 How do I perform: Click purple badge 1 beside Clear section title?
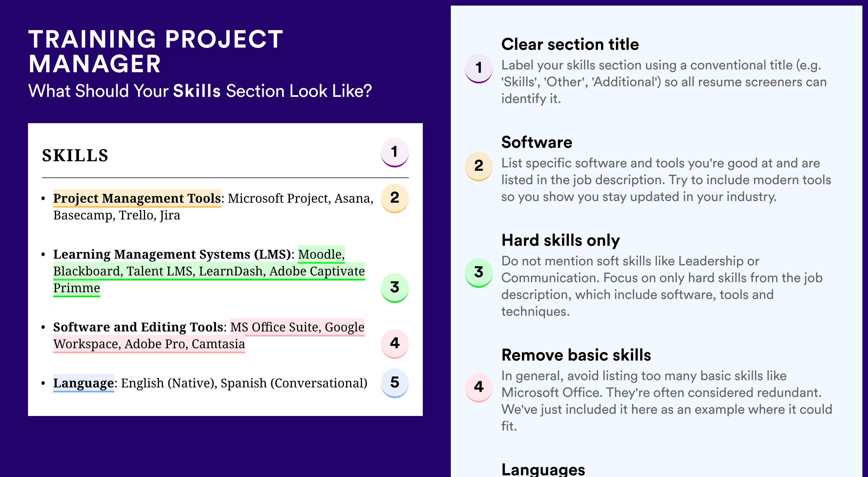pos(479,68)
